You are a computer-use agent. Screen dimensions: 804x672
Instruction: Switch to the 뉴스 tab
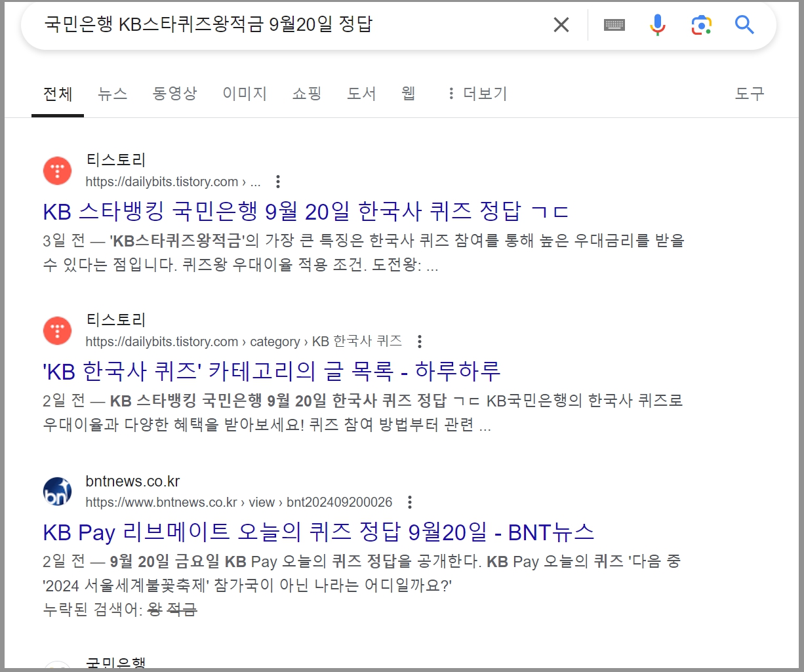113,94
